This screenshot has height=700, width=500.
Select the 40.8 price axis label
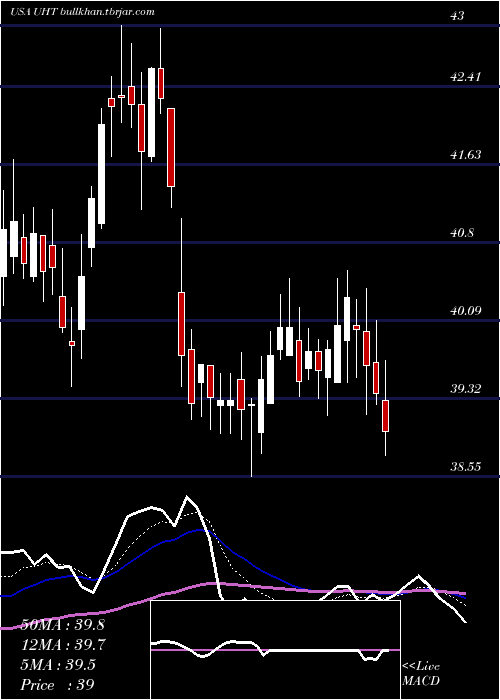click(x=462, y=233)
